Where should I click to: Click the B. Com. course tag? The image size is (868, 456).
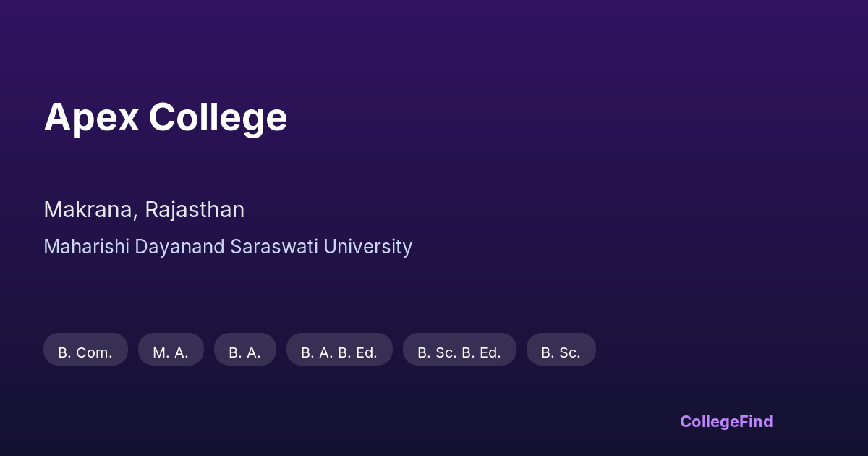(x=85, y=350)
